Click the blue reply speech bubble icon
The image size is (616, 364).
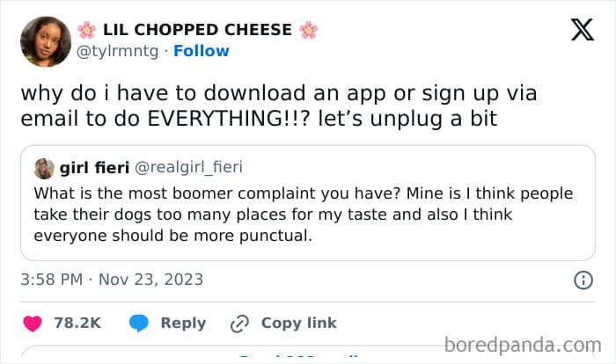pos(139,324)
